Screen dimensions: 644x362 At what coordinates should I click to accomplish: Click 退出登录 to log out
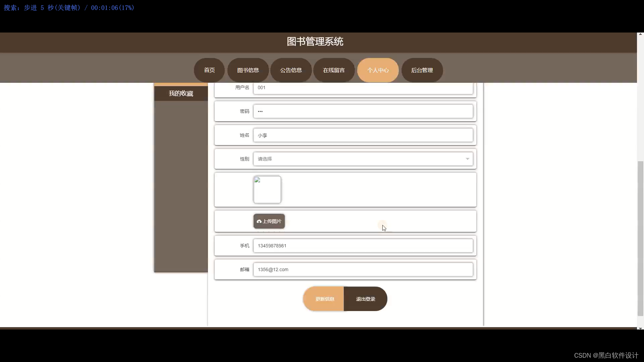(366, 299)
